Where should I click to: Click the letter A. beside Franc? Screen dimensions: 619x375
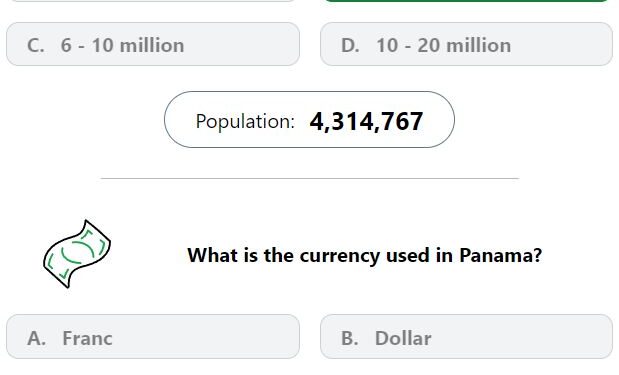click(x=36, y=338)
